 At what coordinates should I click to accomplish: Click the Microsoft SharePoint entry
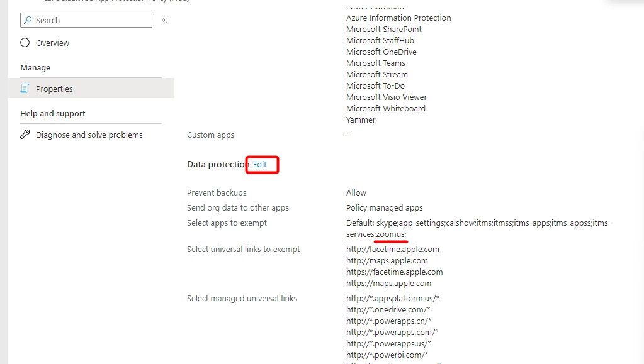[x=383, y=29]
